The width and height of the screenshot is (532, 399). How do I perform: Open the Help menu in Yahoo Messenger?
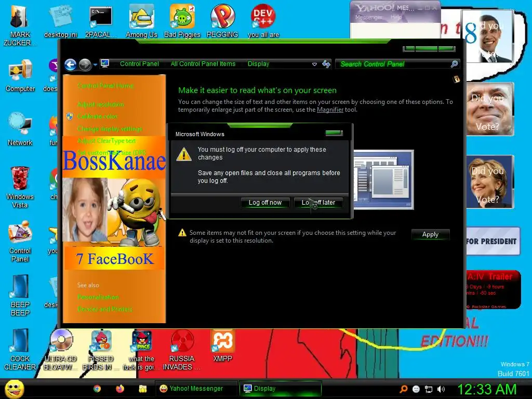click(396, 17)
